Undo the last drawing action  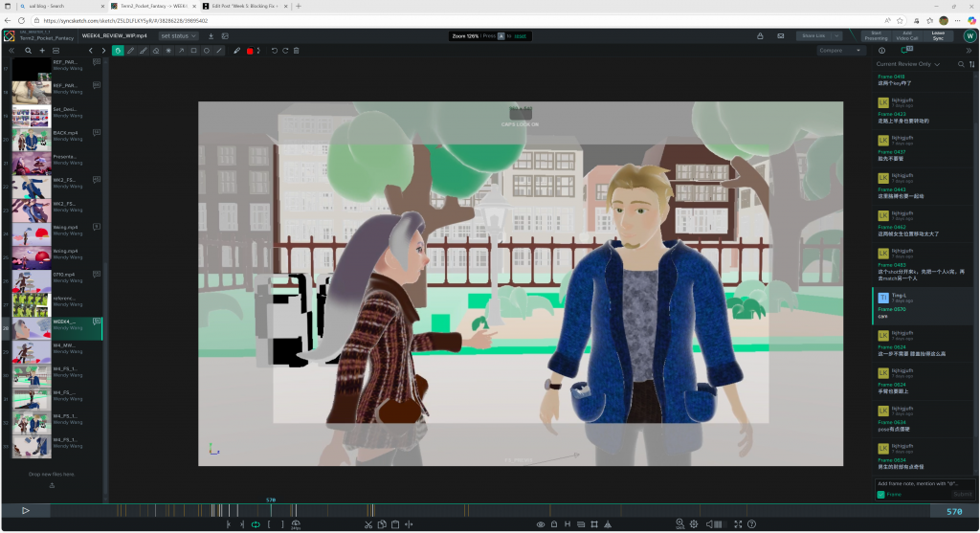tap(274, 51)
